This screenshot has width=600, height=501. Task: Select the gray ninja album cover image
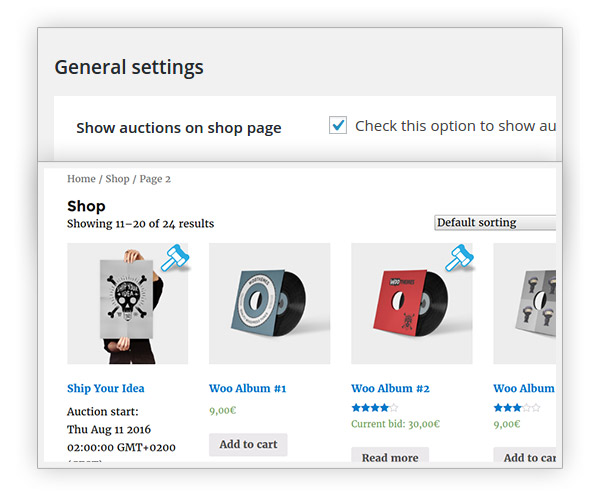525,304
